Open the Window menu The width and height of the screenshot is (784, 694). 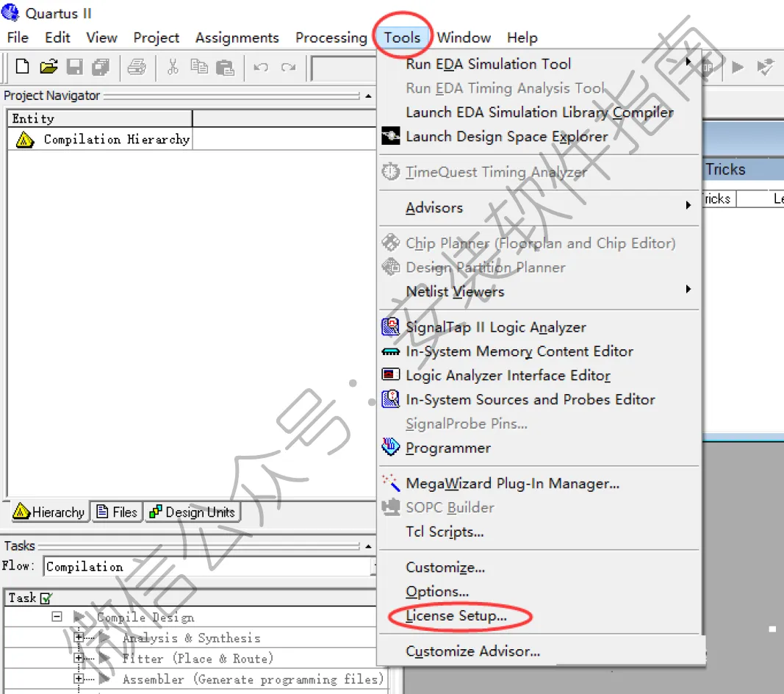click(x=464, y=37)
